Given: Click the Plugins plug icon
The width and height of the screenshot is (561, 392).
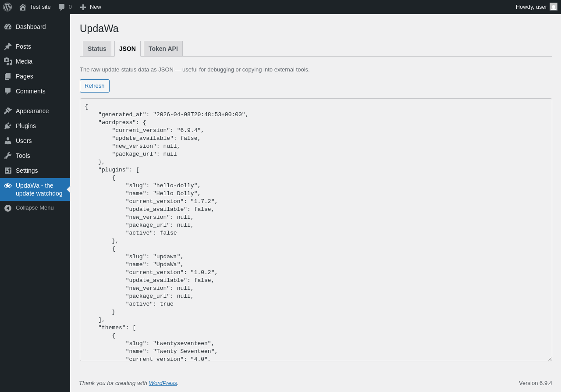Looking at the screenshot, I should tap(8, 126).
